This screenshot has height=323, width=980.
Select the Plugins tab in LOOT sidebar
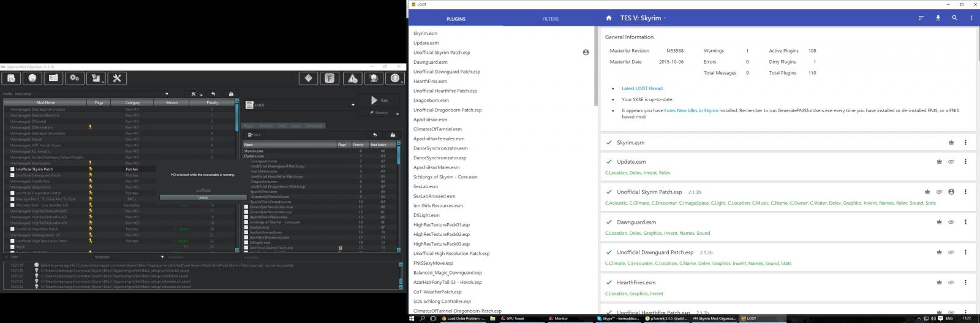tap(456, 19)
